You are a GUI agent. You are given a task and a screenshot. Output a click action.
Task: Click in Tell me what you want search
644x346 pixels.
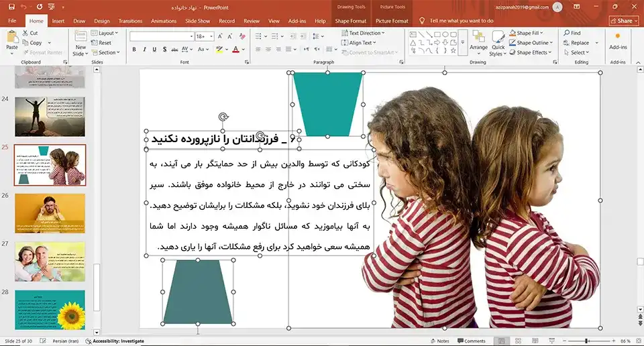[x=462, y=21]
